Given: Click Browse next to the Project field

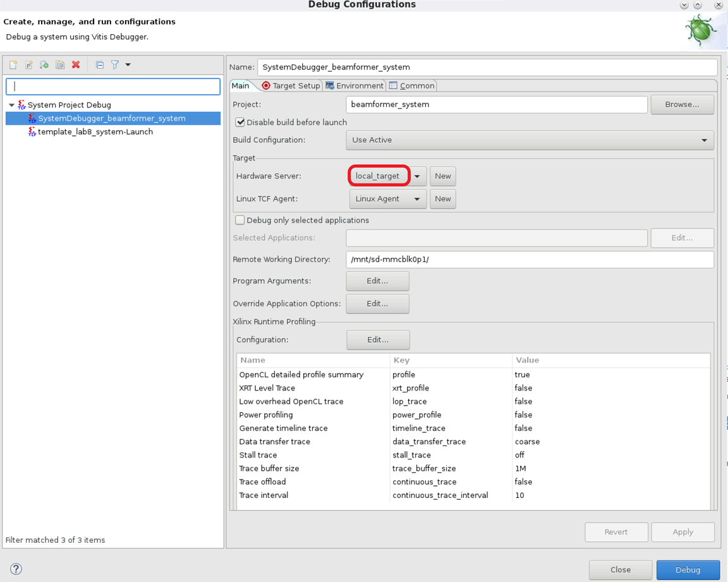Looking at the screenshot, I should click(682, 105).
